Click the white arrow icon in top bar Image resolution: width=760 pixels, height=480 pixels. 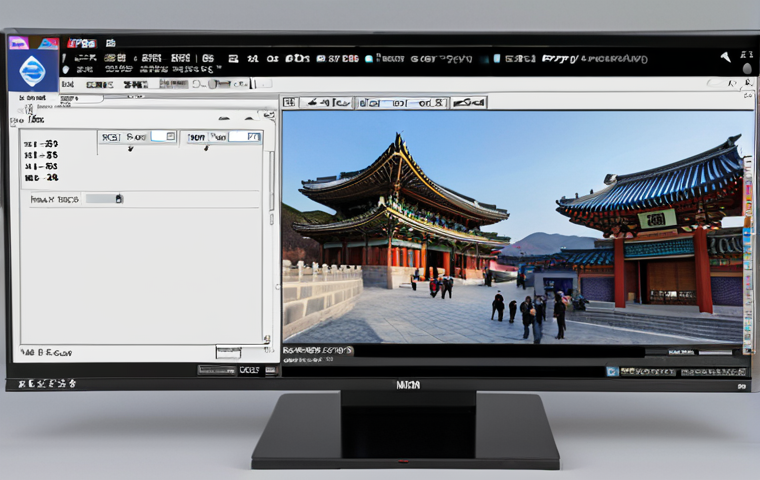726,57
